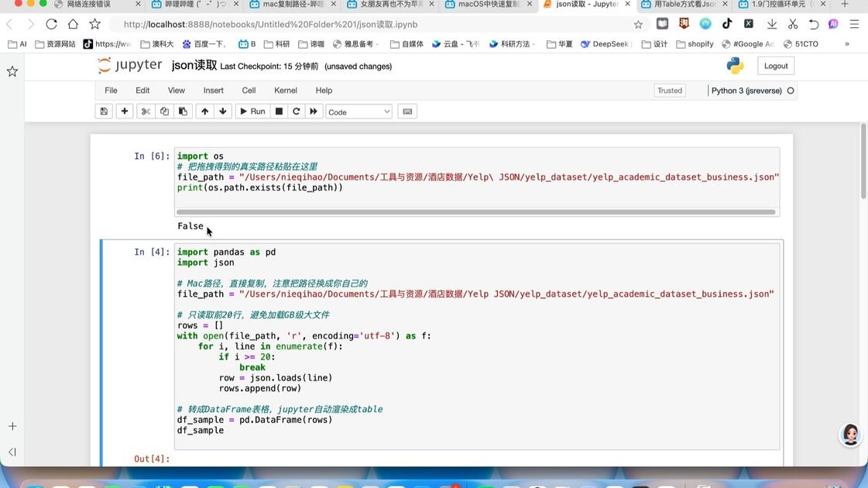This screenshot has width=868, height=488.
Task: Click the Jupyter logo
Action: pos(130,65)
